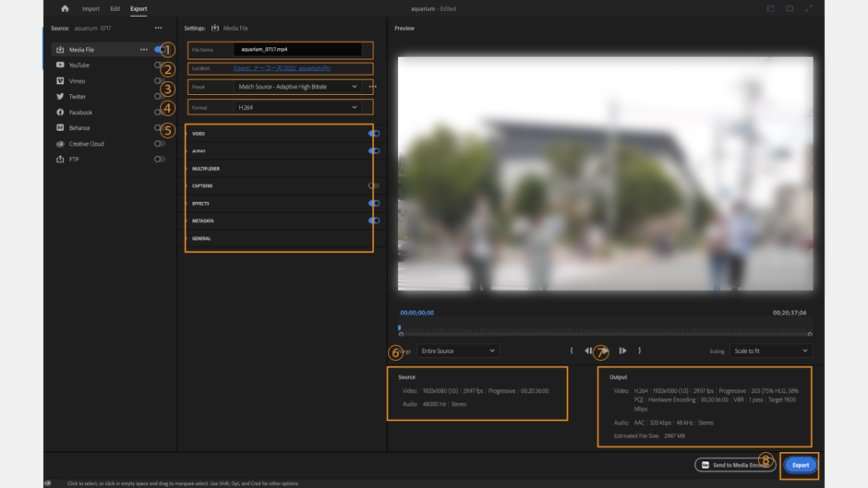Click the output Location path link
This screenshot has height=488, width=868.
281,68
